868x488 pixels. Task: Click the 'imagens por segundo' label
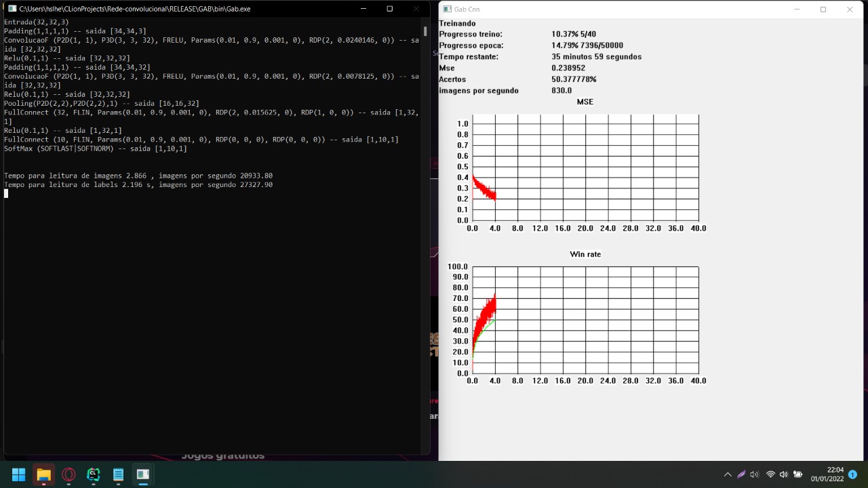[479, 90]
